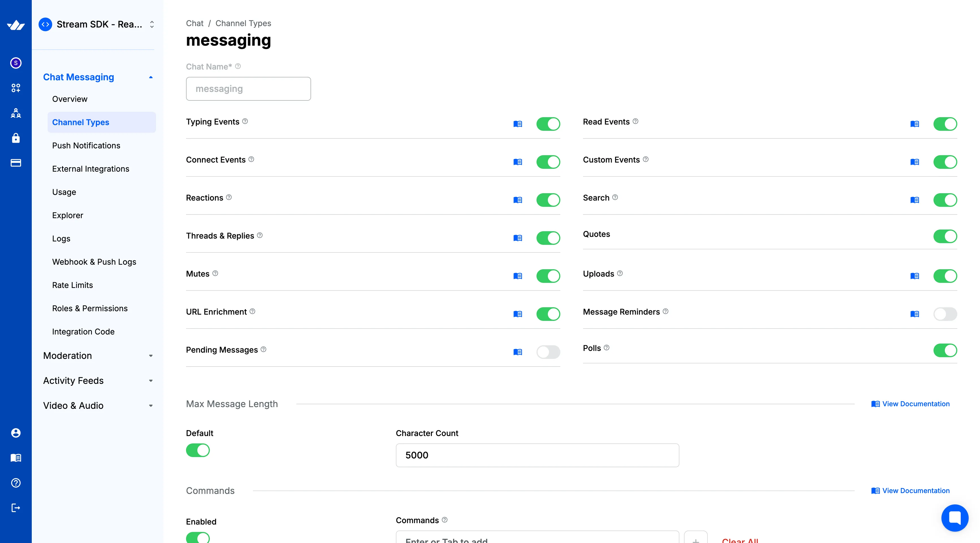Select Push Notifications in the sidebar
The image size is (980, 543).
pos(86,145)
